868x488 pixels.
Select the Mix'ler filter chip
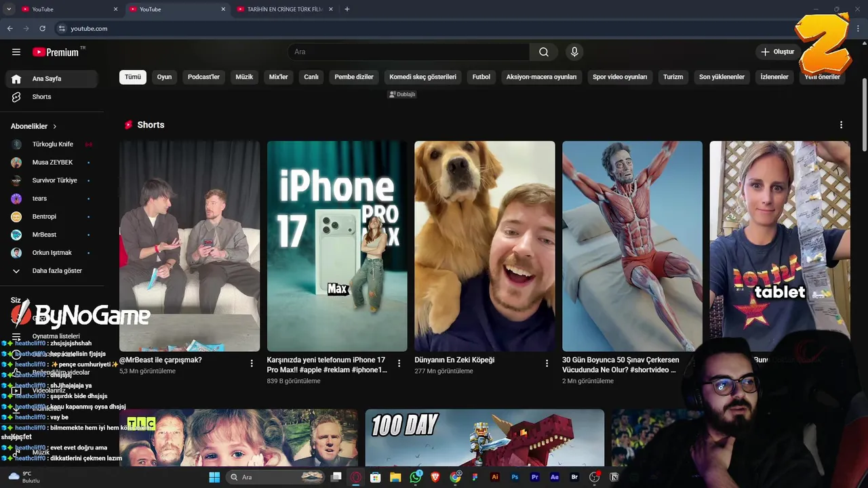click(x=279, y=77)
